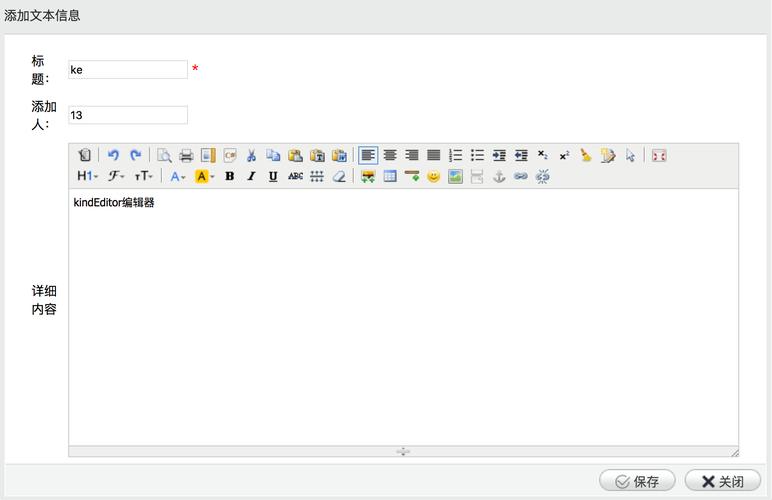Click the clear formatting broom icon
Viewport: 772px width, 500px height.
(586, 155)
